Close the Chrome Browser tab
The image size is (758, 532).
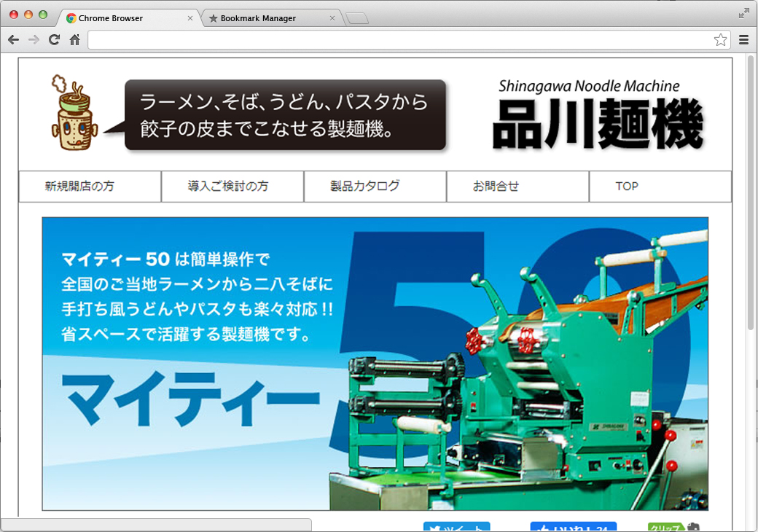pyautogui.click(x=190, y=18)
